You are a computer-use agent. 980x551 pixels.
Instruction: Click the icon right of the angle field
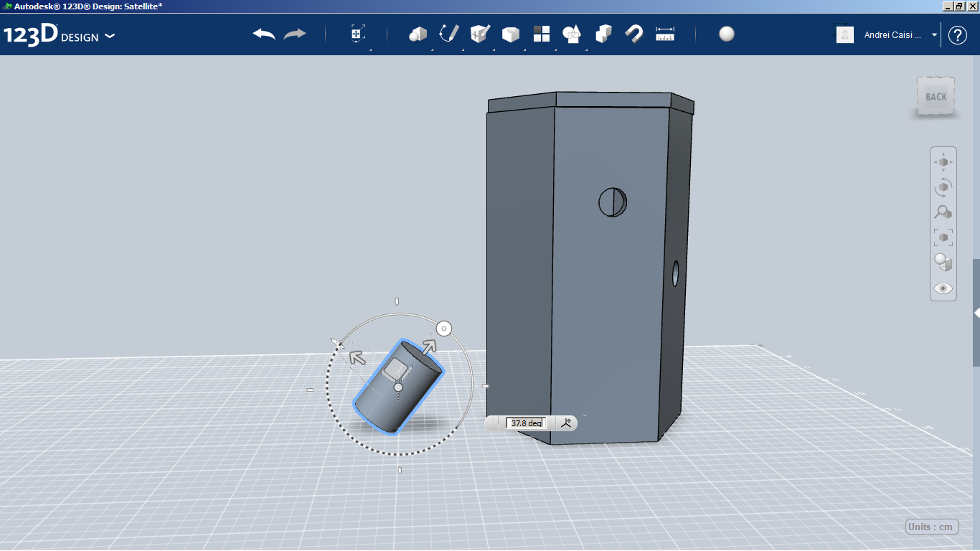(567, 423)
